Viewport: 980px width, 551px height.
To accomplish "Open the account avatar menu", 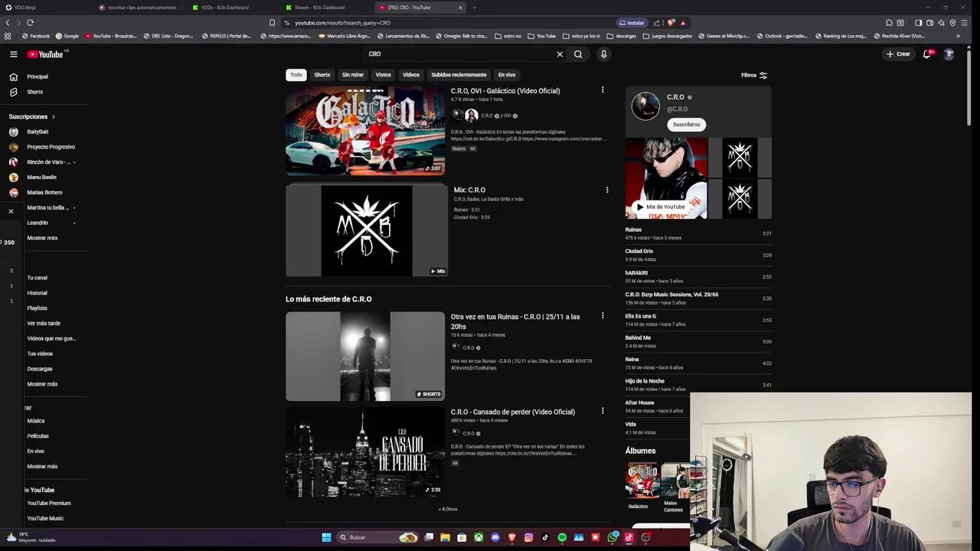I will click(x=949, y=54).
